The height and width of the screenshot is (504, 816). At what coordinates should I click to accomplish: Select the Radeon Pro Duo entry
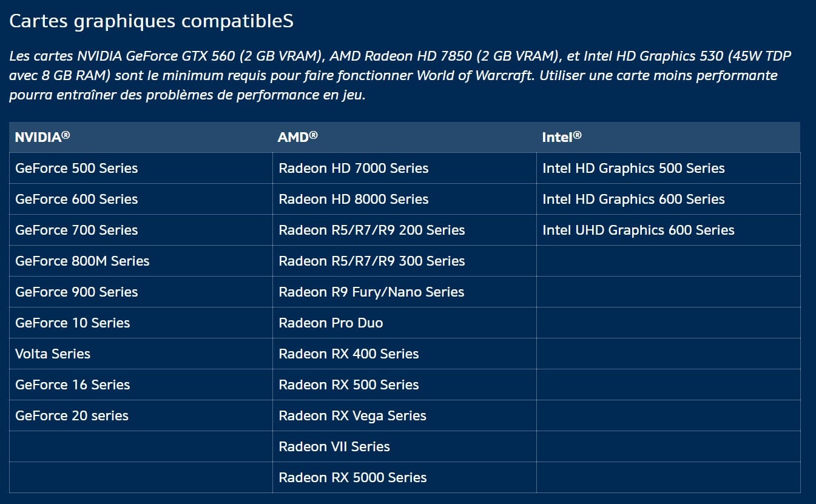coord(331,323)
